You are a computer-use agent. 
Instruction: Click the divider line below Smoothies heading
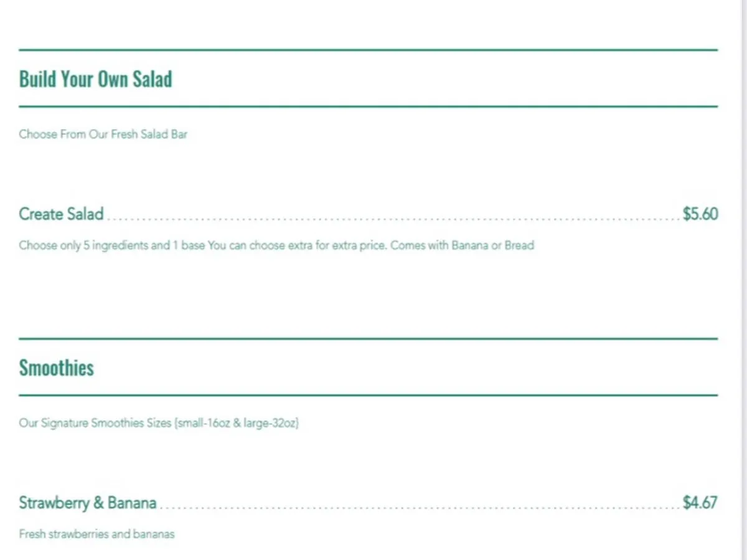point(367,395)
